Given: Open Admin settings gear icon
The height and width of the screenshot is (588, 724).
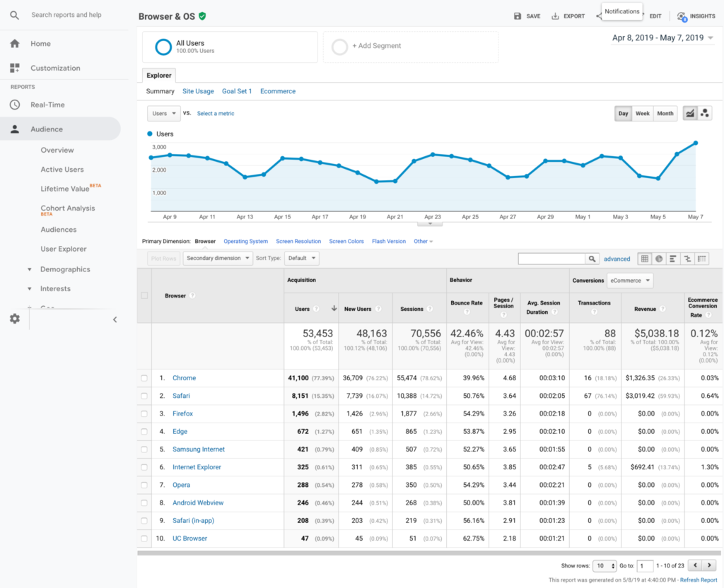Looking at the screenshot, I should click(15, 319).
